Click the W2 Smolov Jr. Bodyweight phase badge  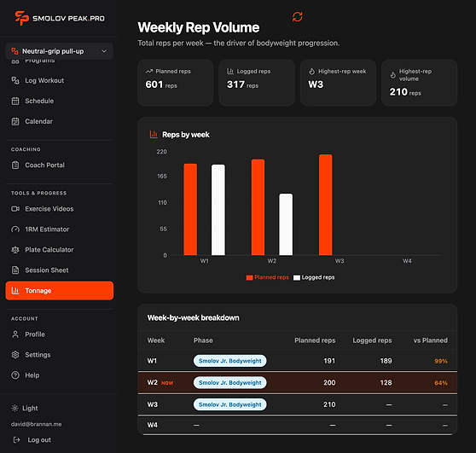coord(229,382)
